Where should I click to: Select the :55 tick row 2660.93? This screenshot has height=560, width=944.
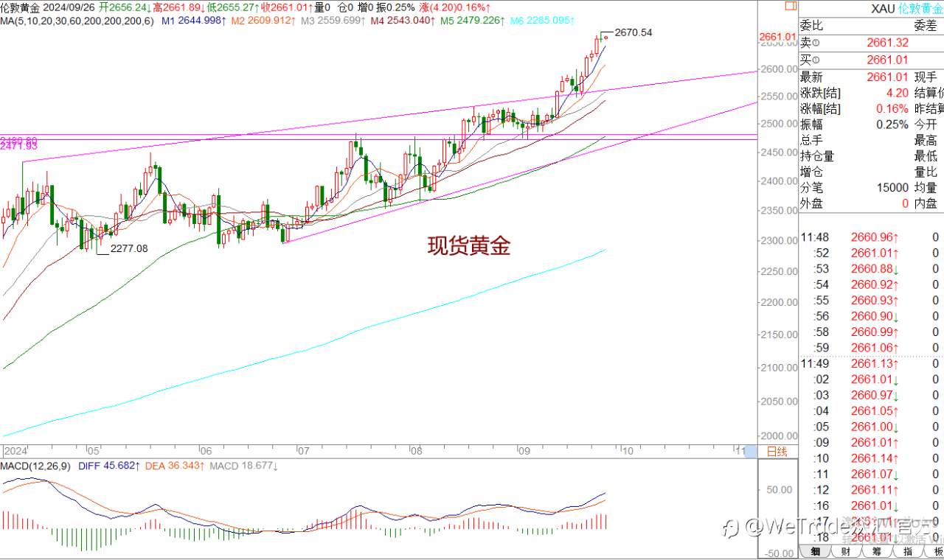tap(871, 301)
